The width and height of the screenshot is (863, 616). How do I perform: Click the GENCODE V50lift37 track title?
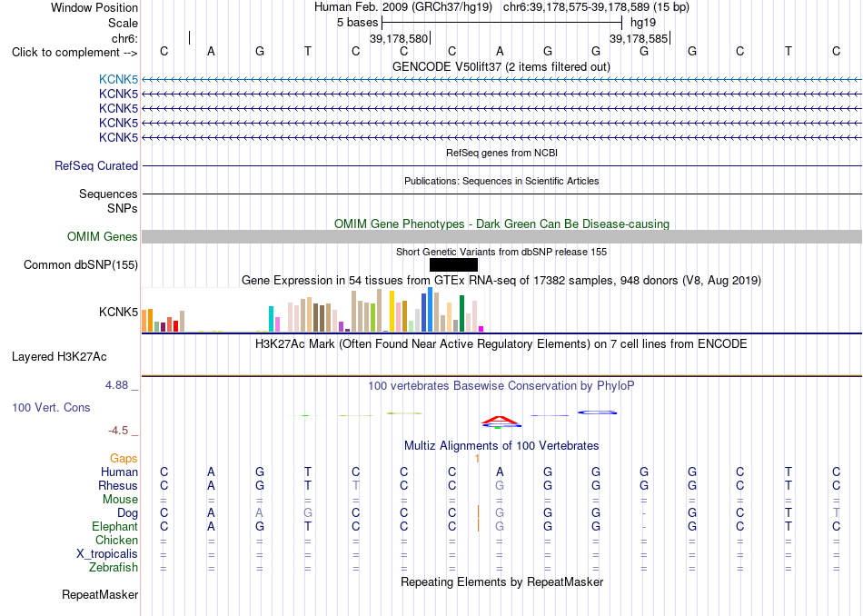(x=501, y=66)
